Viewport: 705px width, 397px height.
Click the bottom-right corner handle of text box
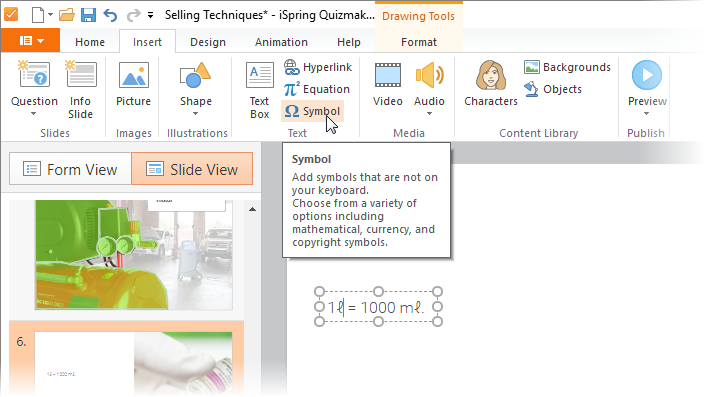tap(437, 321)
